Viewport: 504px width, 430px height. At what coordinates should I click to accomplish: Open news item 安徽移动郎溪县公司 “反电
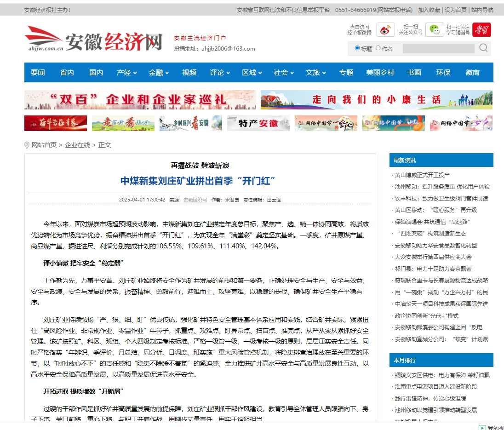439,327
